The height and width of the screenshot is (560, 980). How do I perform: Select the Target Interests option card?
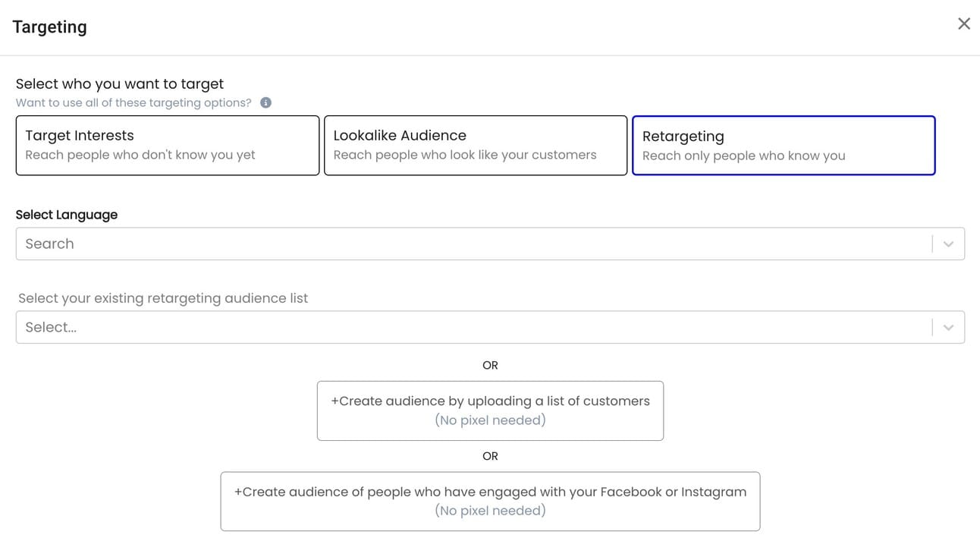167,145
